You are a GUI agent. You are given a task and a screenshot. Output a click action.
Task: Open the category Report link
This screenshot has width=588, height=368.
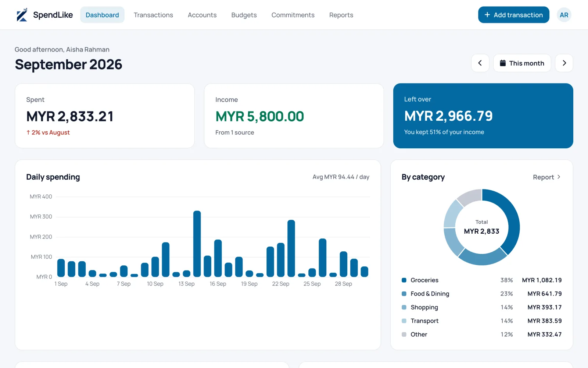pyautogui.click(x=547, y=177)
